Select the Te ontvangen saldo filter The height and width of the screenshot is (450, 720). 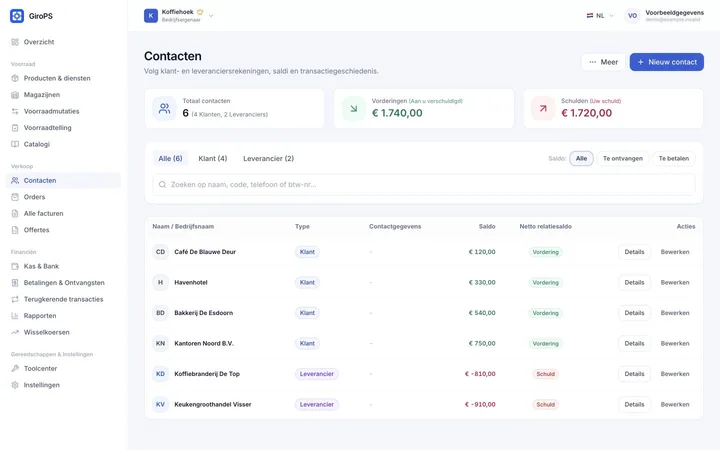point(623,159)
